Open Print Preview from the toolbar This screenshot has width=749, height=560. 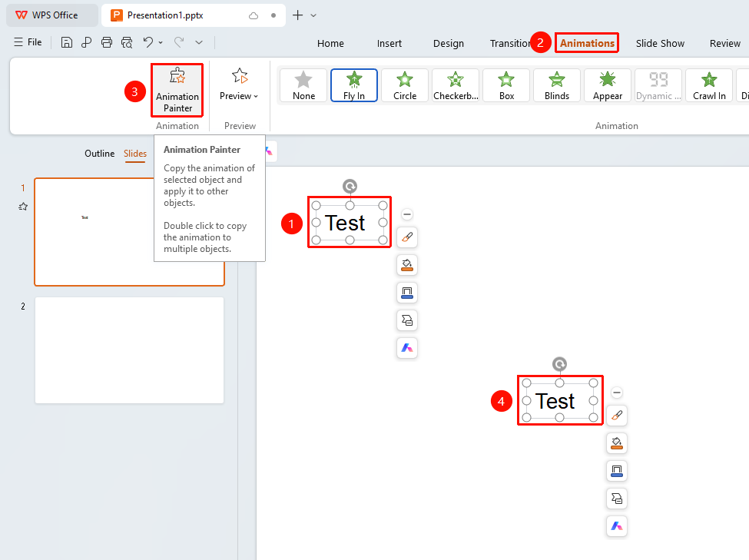(127, 42)
